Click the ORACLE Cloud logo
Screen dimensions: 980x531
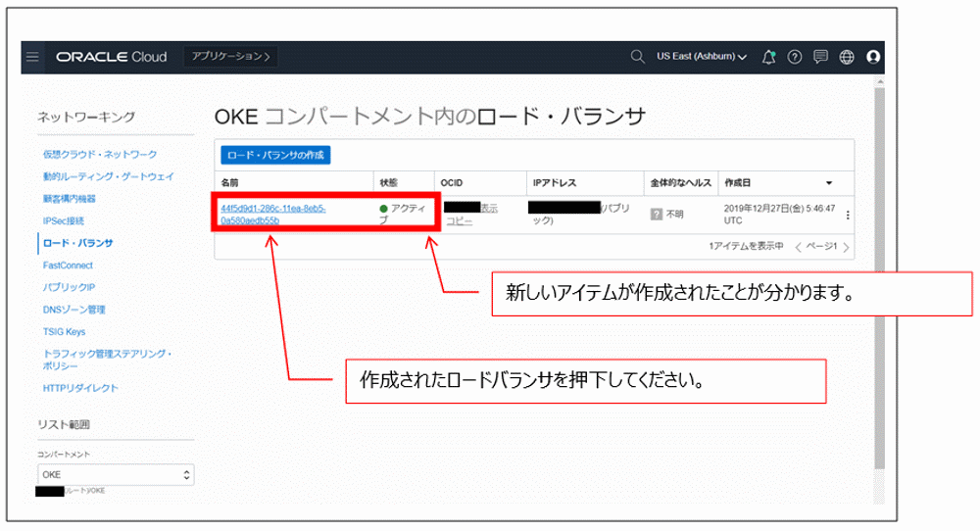click(112, 57)
